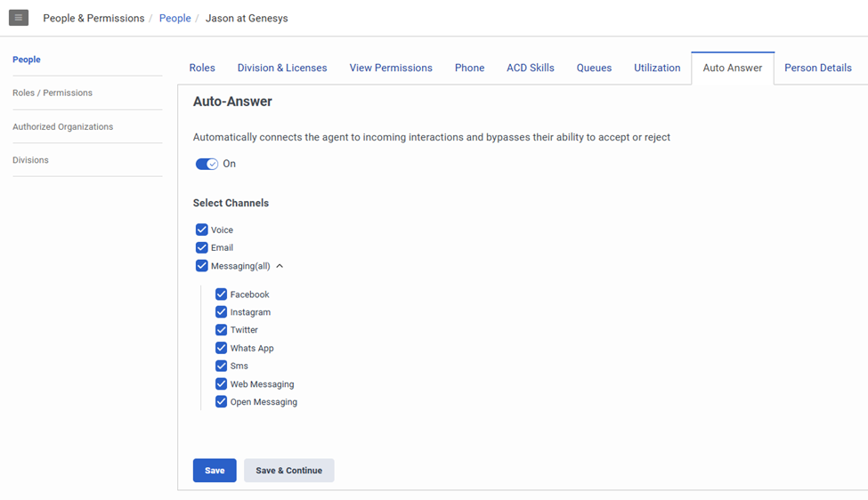
Task: Click the Save button
Action: [x=215, y=471]
